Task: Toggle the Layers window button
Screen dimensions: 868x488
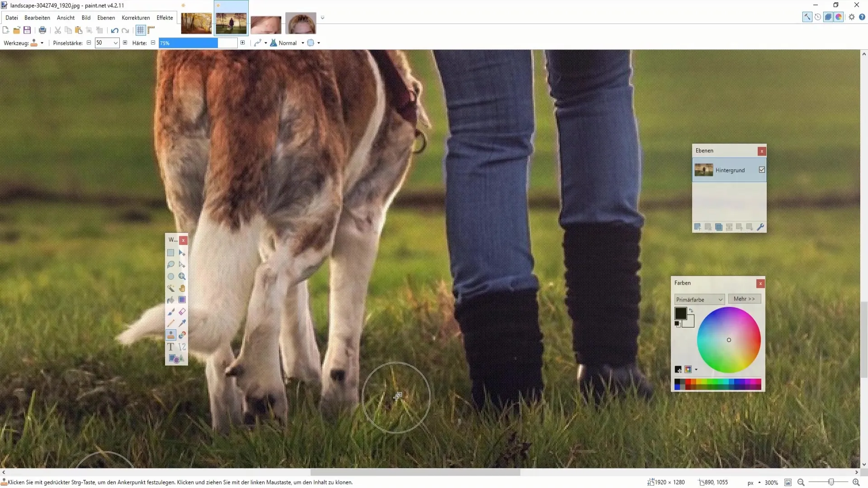Action: pos(828,17)
